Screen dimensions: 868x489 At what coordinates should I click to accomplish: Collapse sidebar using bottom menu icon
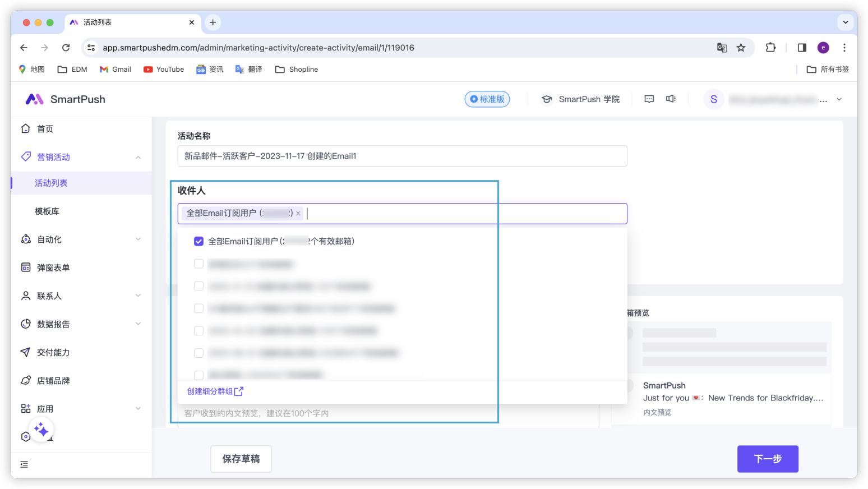pos(24,464)
